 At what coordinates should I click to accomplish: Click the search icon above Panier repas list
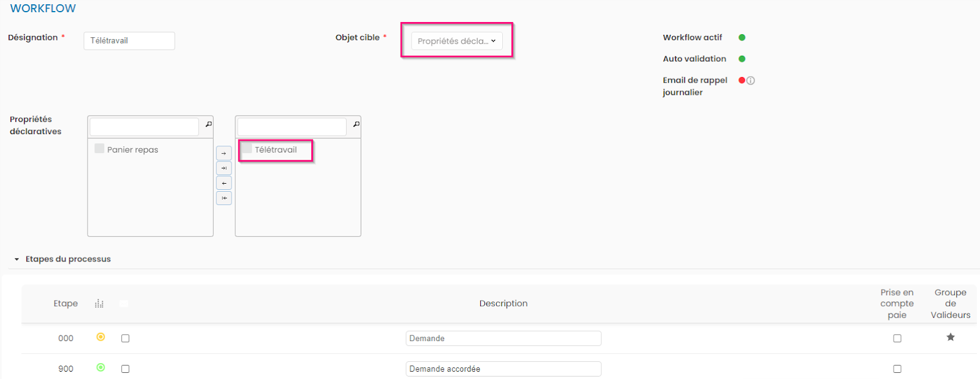point(208,124)
